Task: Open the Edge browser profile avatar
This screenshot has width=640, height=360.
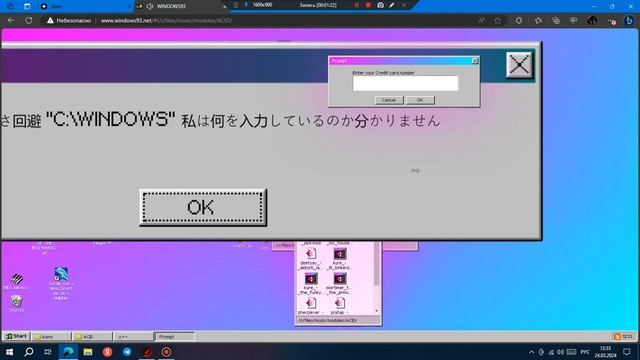Action: pos(592,20)
